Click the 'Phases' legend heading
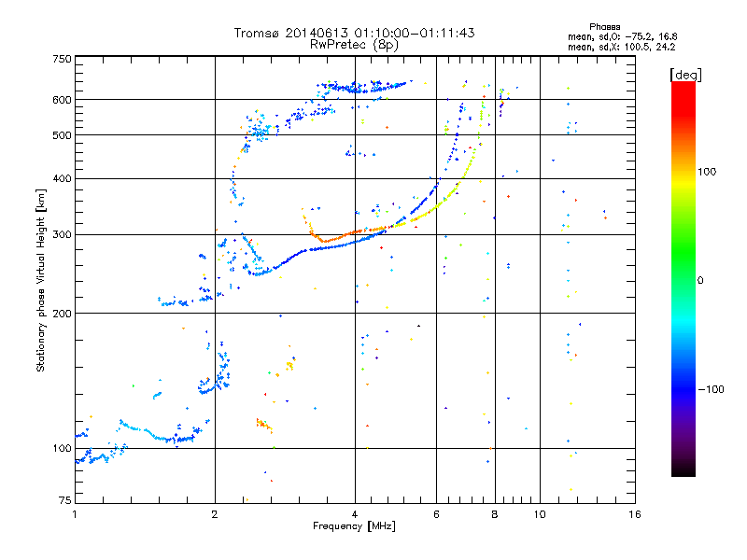Viewport: 747px width, 560px height. point(604,27)
